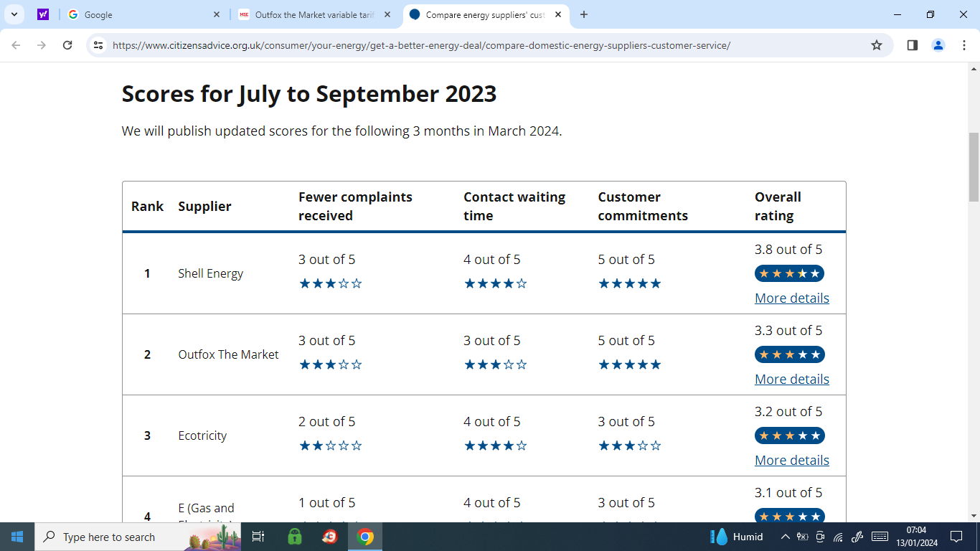The width and height of the screenshot is (980, 551).
Task: Switch to the Google tab
Action: [x=144, y=14]
